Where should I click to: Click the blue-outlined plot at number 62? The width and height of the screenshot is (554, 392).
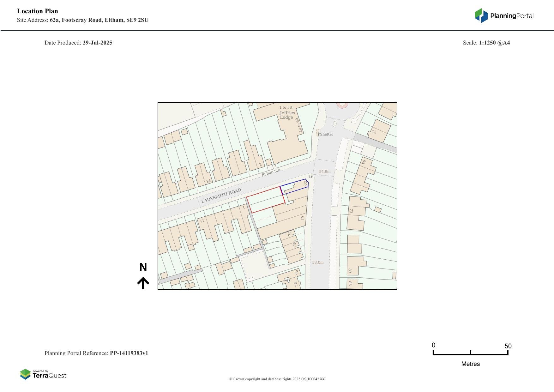[x=294, y=187]
